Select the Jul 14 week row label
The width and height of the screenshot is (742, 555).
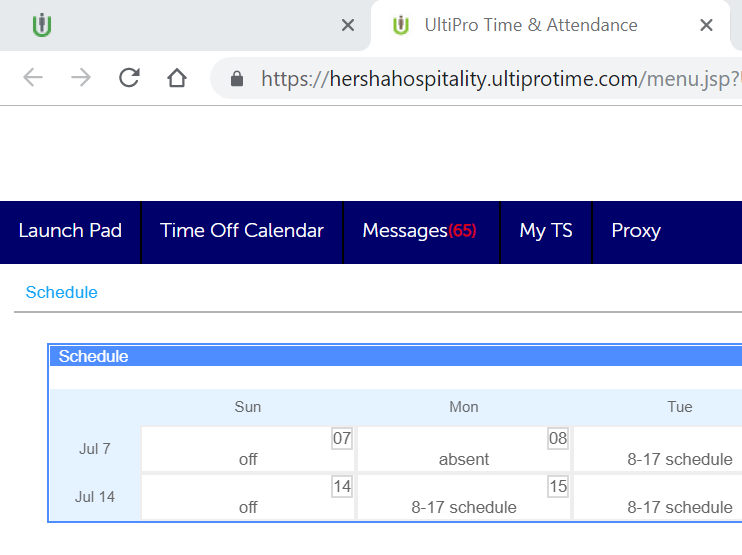click(x=95, y=497)
